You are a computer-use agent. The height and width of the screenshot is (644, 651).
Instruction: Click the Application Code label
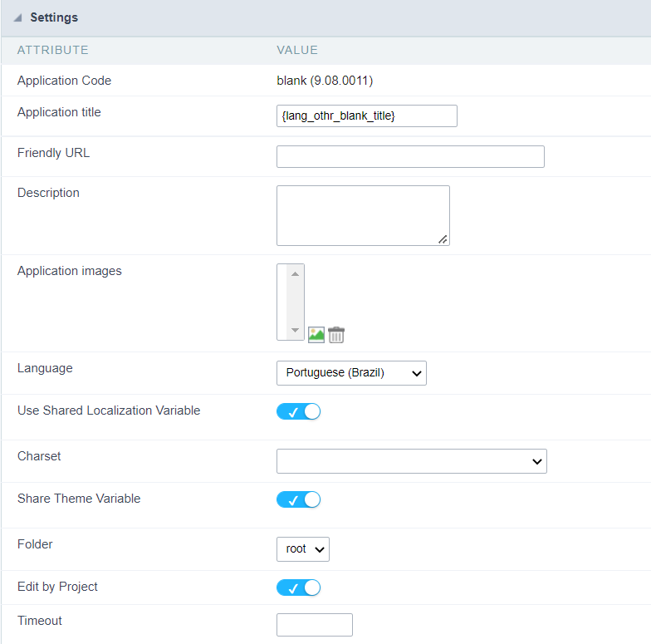[x=65, y=80]
